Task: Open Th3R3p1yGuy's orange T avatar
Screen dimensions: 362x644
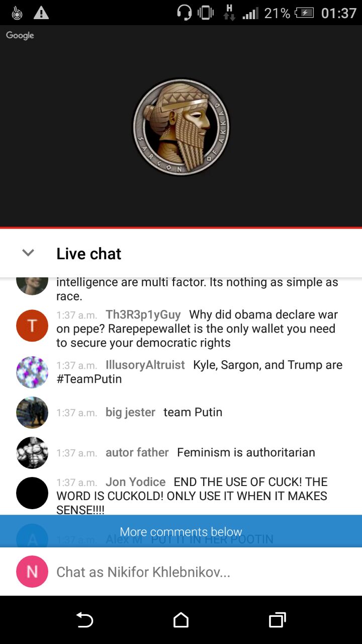Action: (32, 326)
